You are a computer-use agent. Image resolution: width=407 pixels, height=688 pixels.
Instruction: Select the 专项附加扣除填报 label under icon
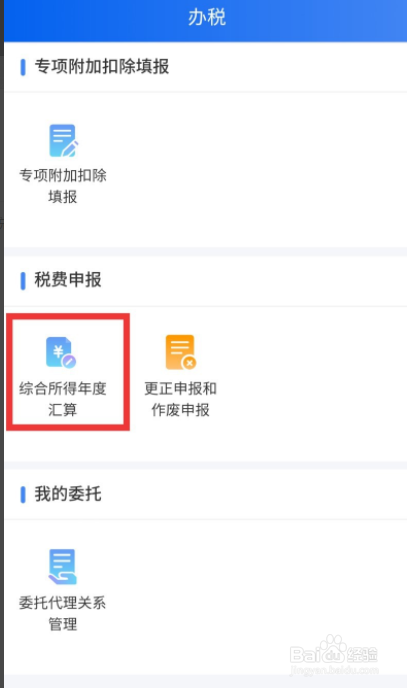pyautogui.click(x=63, y=186)
